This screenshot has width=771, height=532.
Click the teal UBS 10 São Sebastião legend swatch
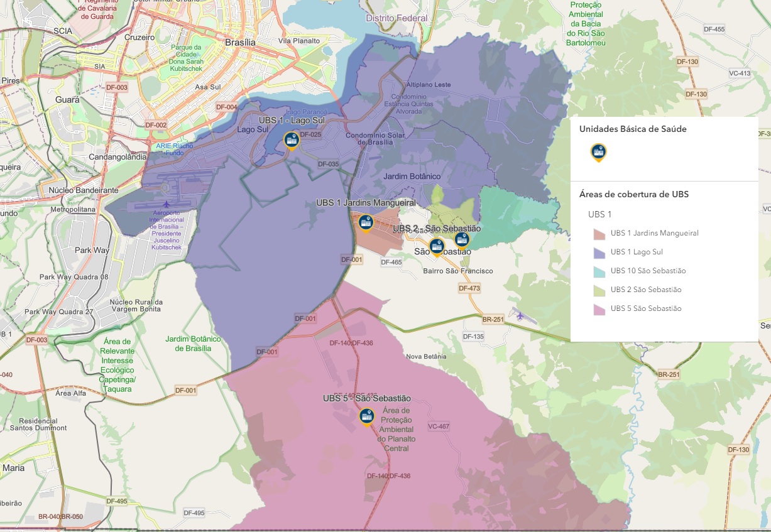point(599,271)
